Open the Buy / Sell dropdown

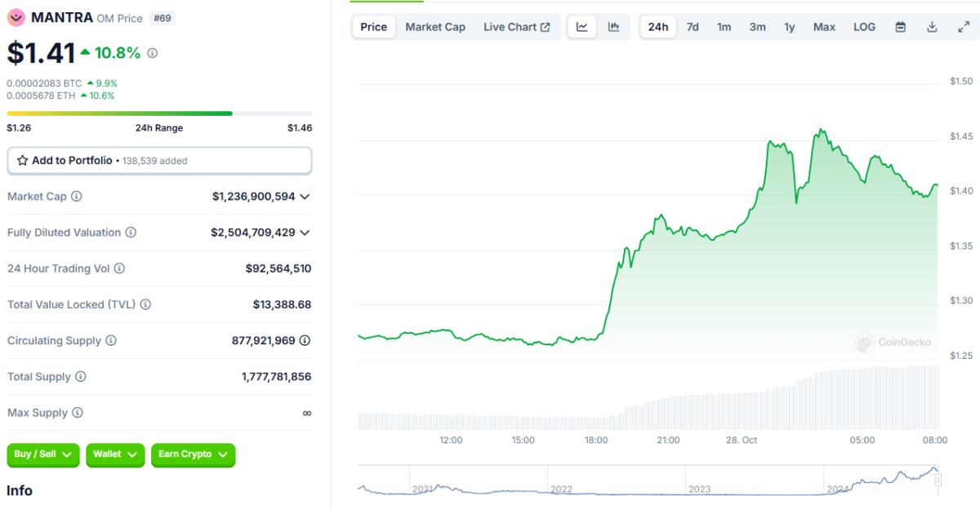[x=43, y=455]
